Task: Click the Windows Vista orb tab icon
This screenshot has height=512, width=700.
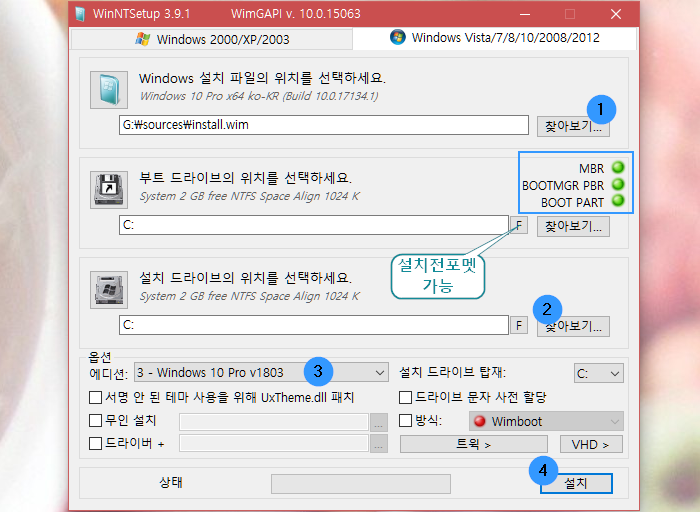Action: 398,37
